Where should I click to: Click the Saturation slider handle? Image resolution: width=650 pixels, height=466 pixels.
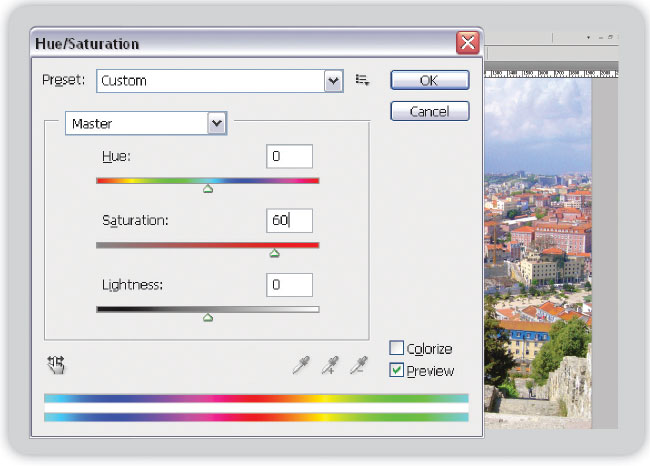pos(274,253)
